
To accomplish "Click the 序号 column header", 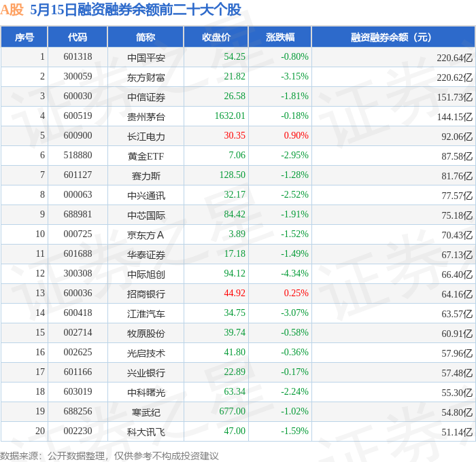I will click(x=24, y=37).
